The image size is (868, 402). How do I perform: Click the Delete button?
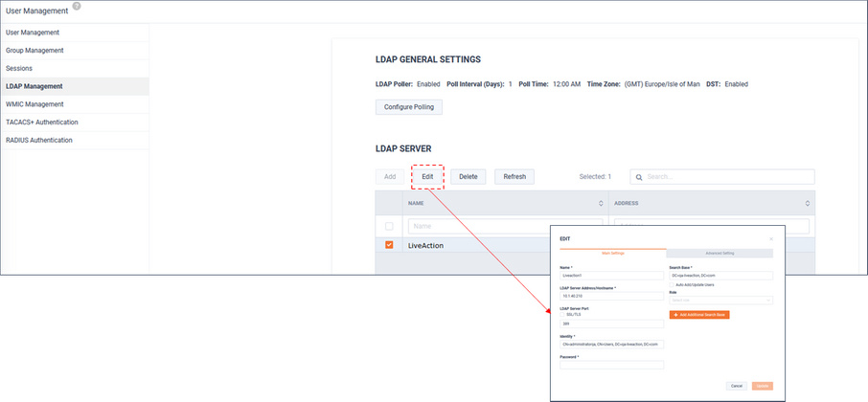[468, 177]
